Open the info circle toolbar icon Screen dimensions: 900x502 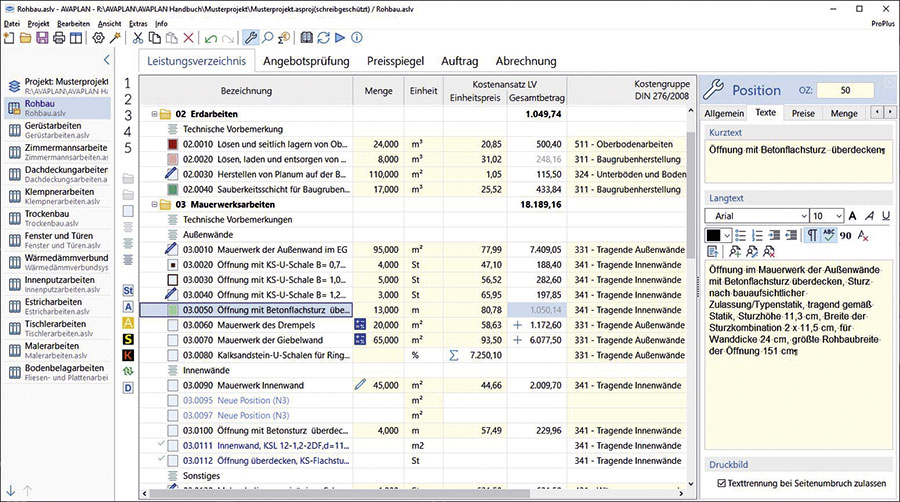point(357,38)
